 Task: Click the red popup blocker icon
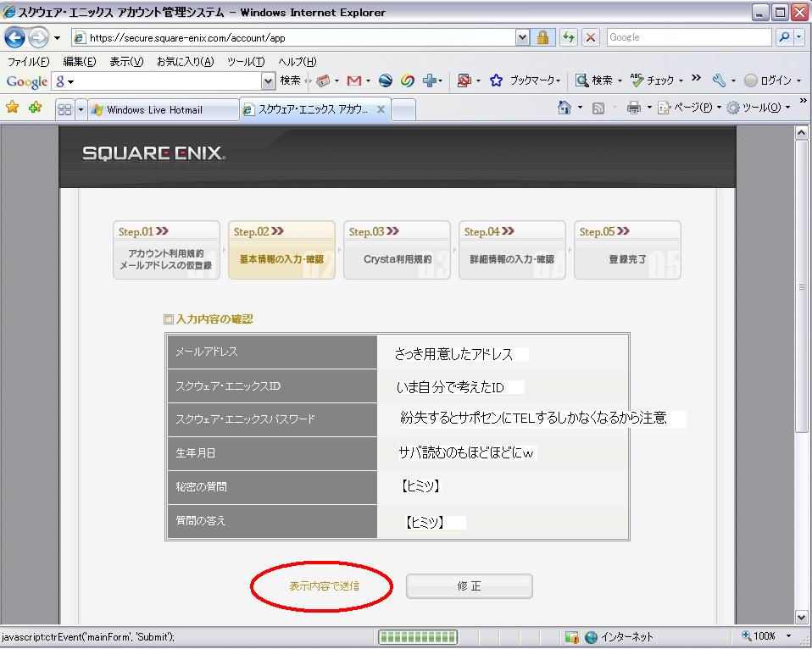[464, 80]
